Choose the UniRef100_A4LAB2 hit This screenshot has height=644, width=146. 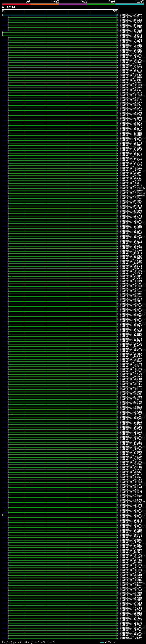point(131,608)
